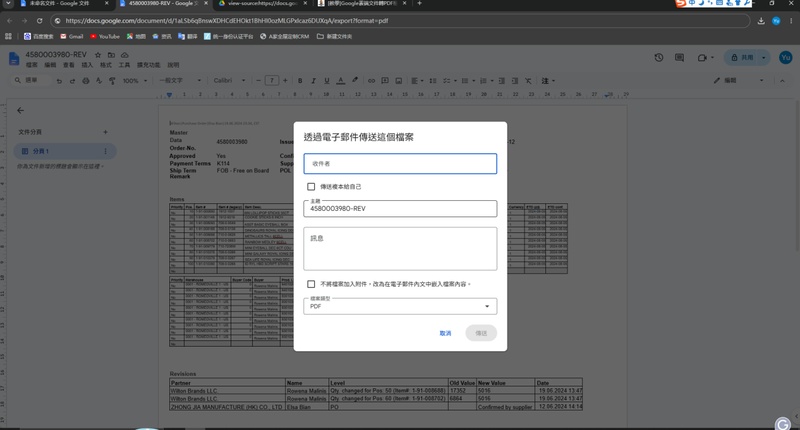Click the Yu account avatar in Docs
The image size is (800, 430).
tap(786, 57)
